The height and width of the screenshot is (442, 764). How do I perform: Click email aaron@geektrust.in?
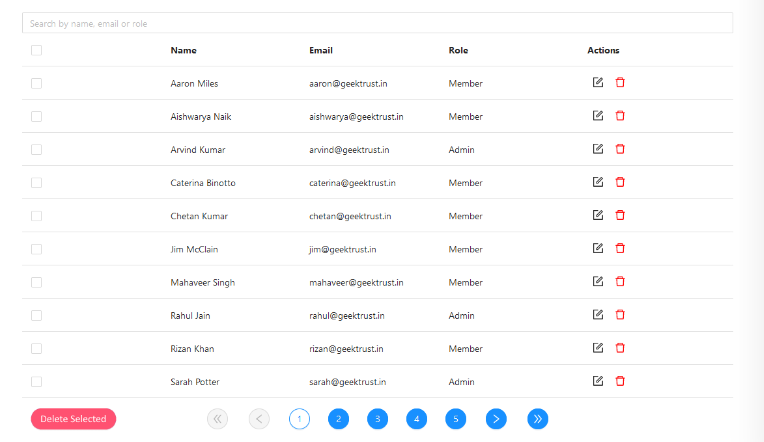pos(348,83)
